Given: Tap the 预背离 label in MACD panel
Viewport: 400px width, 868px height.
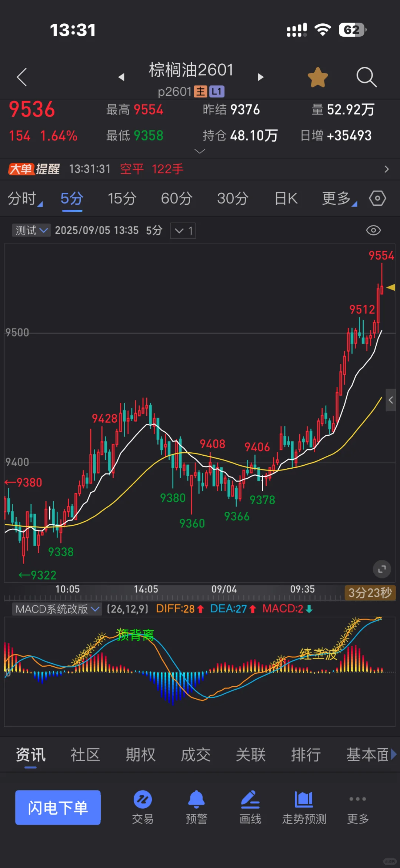Looking at the screenshot, I should coord(135,635).
